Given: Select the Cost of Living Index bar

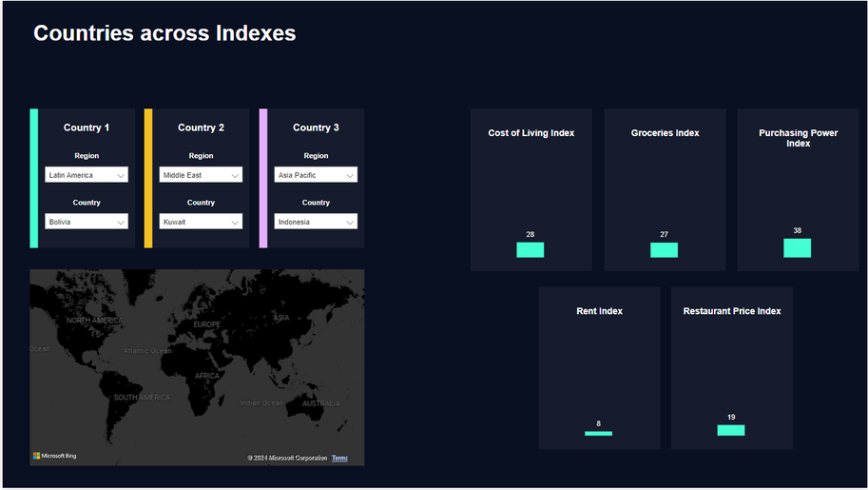Looking at the screenshot, I should click(530, 250).
